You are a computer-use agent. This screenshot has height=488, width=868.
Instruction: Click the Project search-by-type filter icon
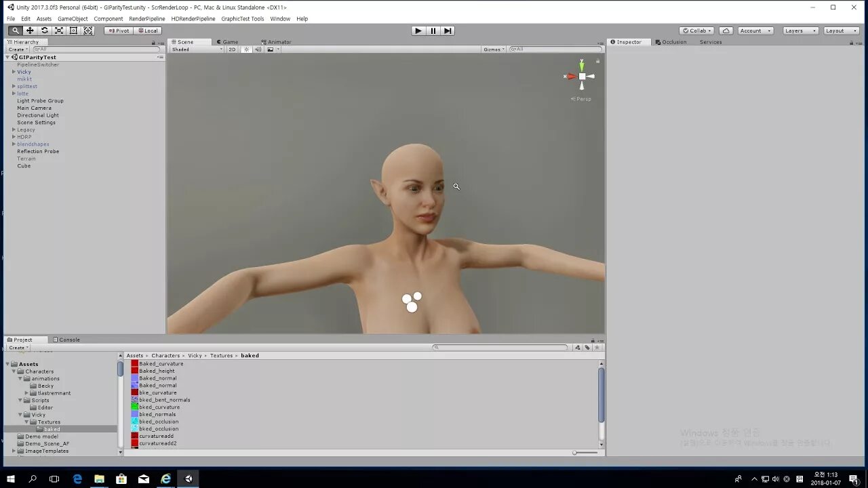click(x=578, y=347)
